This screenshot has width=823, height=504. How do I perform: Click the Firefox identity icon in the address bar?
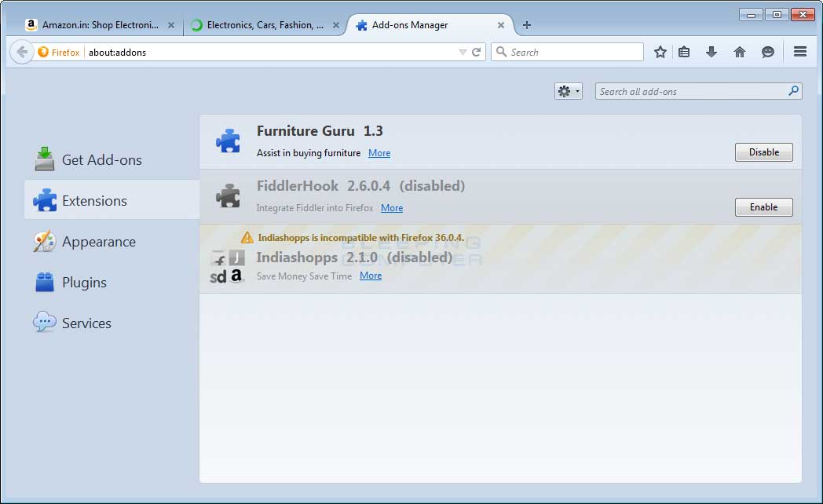(x=43, y=52)
